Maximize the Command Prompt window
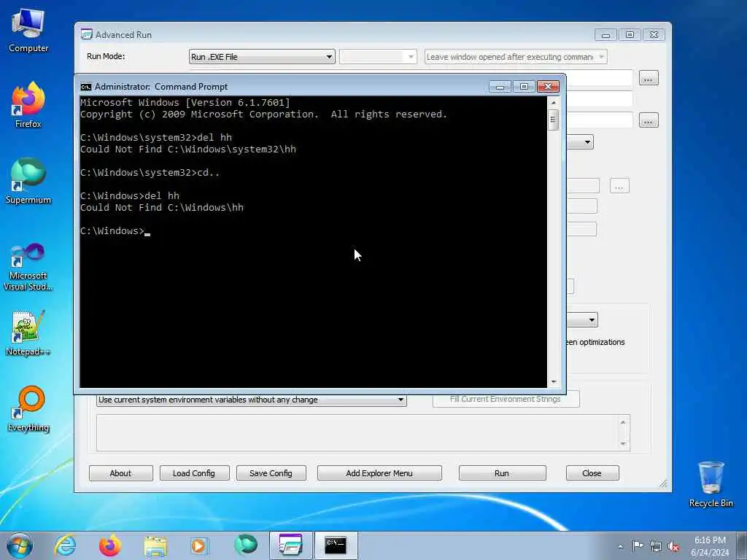 point(524,86)
